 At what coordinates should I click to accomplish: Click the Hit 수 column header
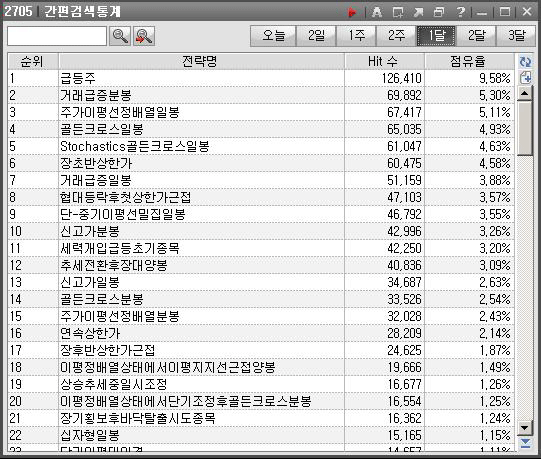click(384, 61)
